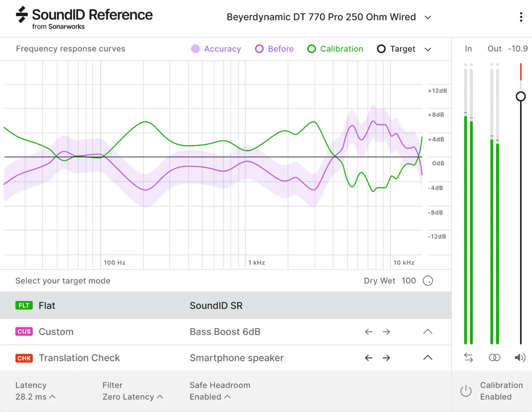The width and height of the screenshot is (532, 412).
Task: Click the 1 kHz axis label
Action: coord(257,263)
